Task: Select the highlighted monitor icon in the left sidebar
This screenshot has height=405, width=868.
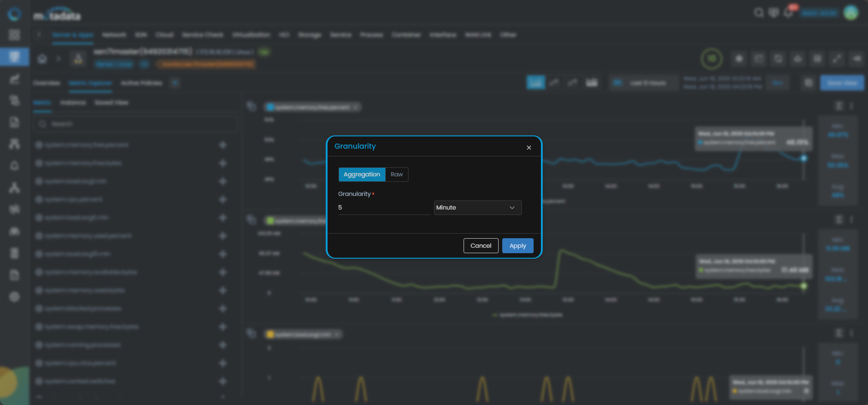Action: pos(15,57)
